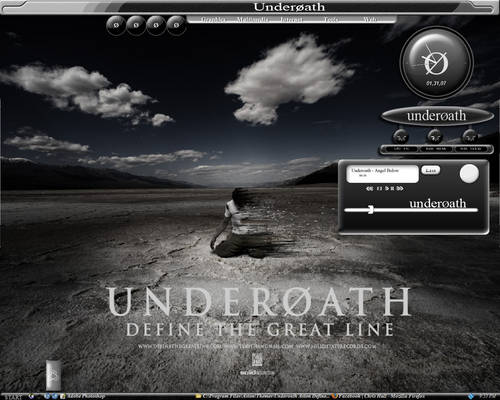Click the rightmost meter knob under underoath logo
Viewport: 500px width, 400px height.
point(470,136)
